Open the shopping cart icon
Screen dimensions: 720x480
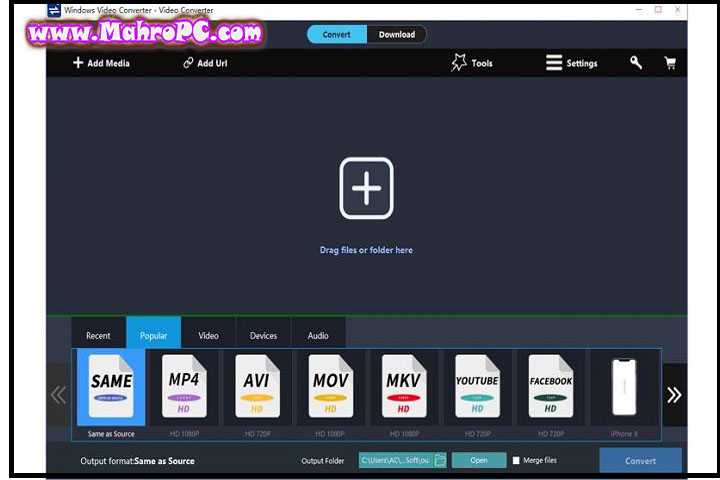(x=670, y=63)
